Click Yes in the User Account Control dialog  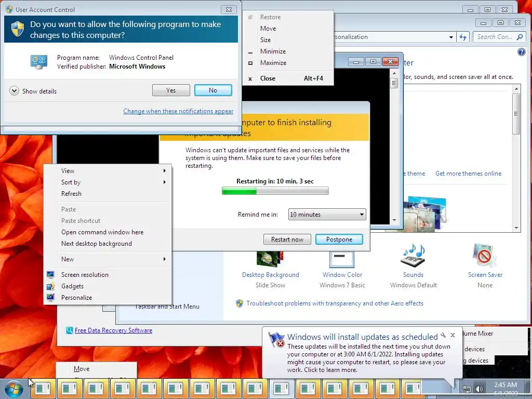[x=171, y=90]
